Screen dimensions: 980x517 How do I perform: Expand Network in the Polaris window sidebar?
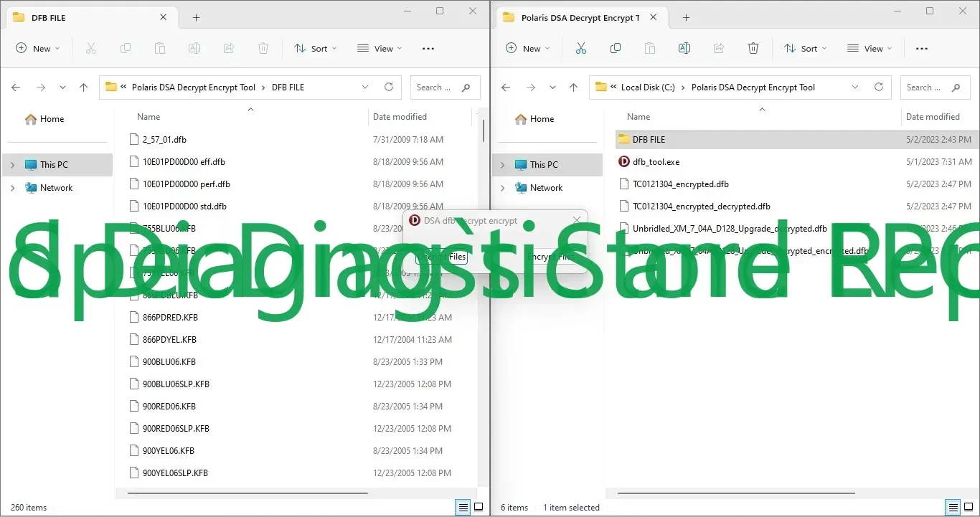point(502,188)
